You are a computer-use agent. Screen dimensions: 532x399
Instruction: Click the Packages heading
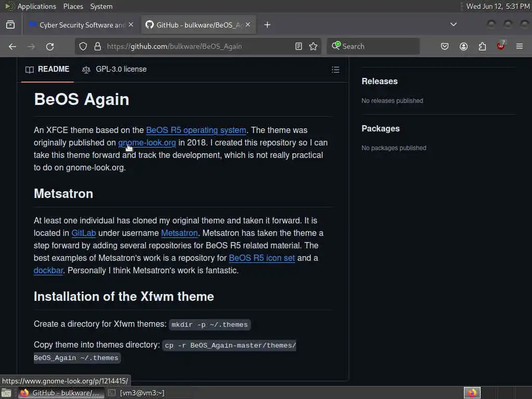point(380,129)
